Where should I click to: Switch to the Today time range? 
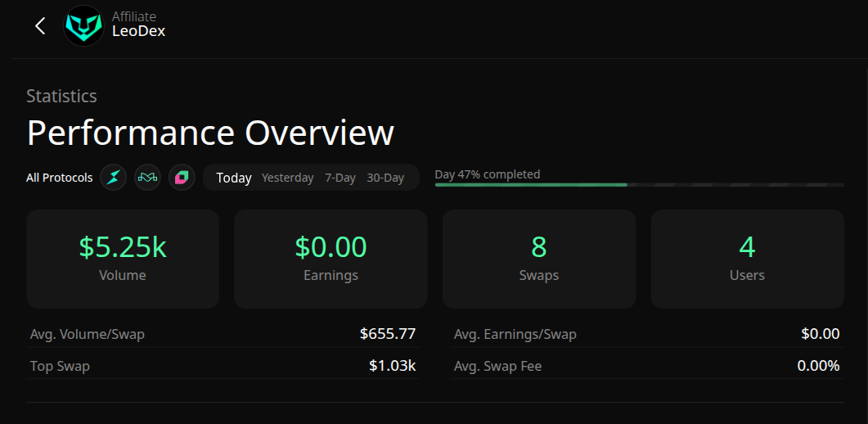tap(234, 178)
